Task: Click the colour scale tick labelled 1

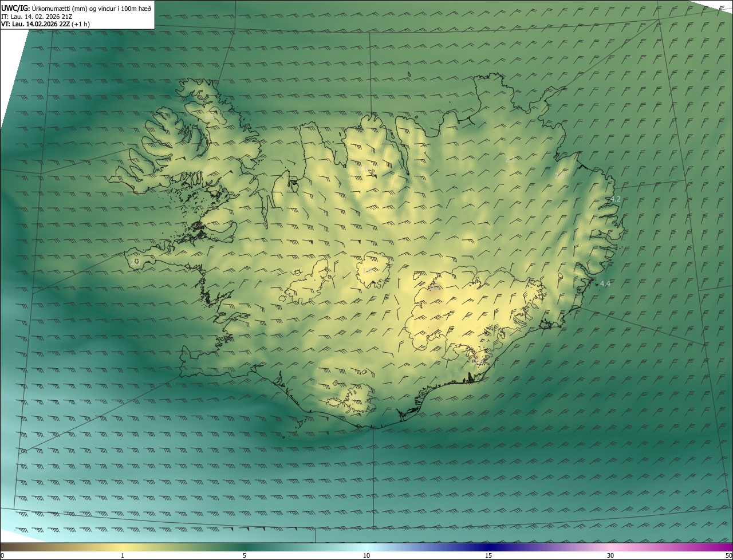Action: [x=123, y=555]
